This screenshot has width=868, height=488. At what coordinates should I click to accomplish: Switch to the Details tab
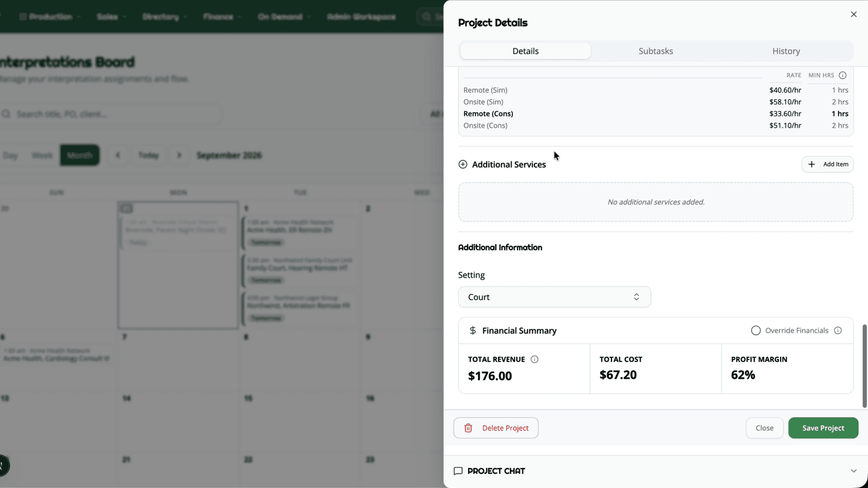pos(525,51)
